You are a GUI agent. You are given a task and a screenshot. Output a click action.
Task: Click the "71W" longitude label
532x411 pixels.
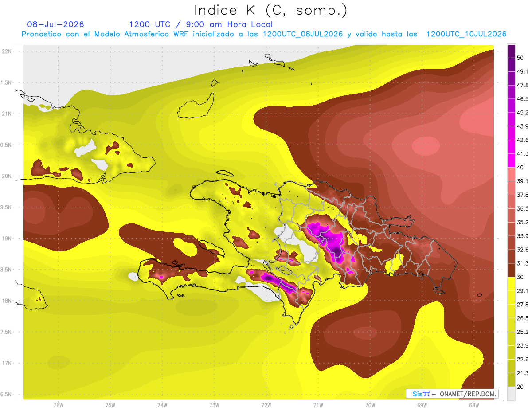point(318,405)
